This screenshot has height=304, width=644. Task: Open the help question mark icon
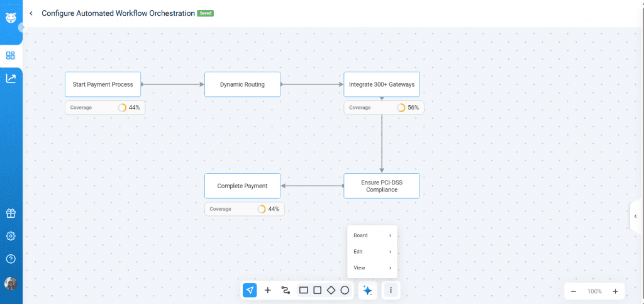point(11,259)
